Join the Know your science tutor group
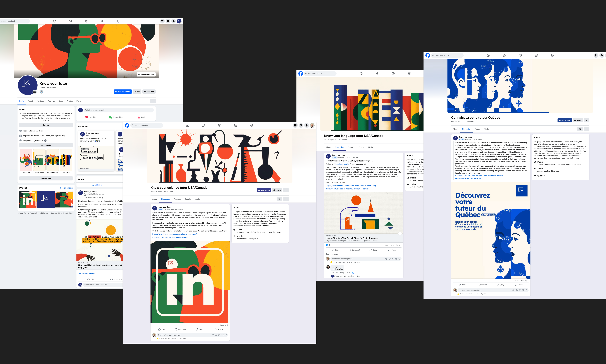The height and width of the screenshot is (364, 606). tap(264, 190)
